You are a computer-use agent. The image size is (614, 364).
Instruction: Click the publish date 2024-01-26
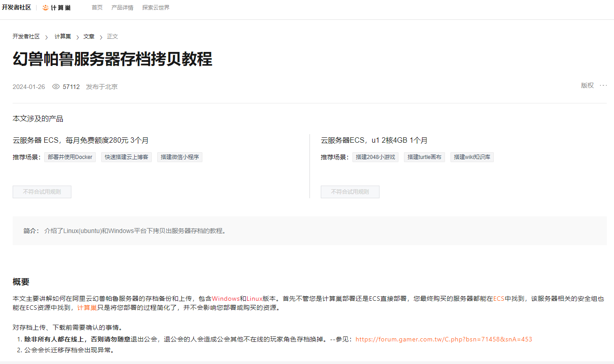click(29, 87)
